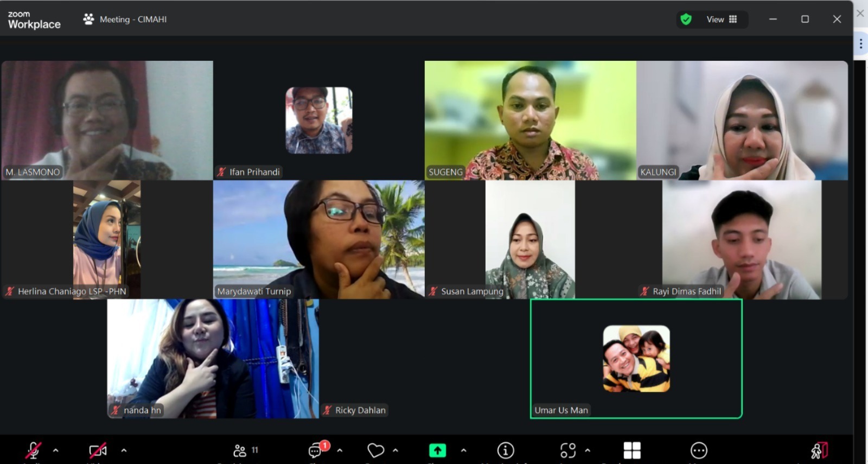
Task: Click muted mic icon by Susan Lampung
Action: [433, 291]
